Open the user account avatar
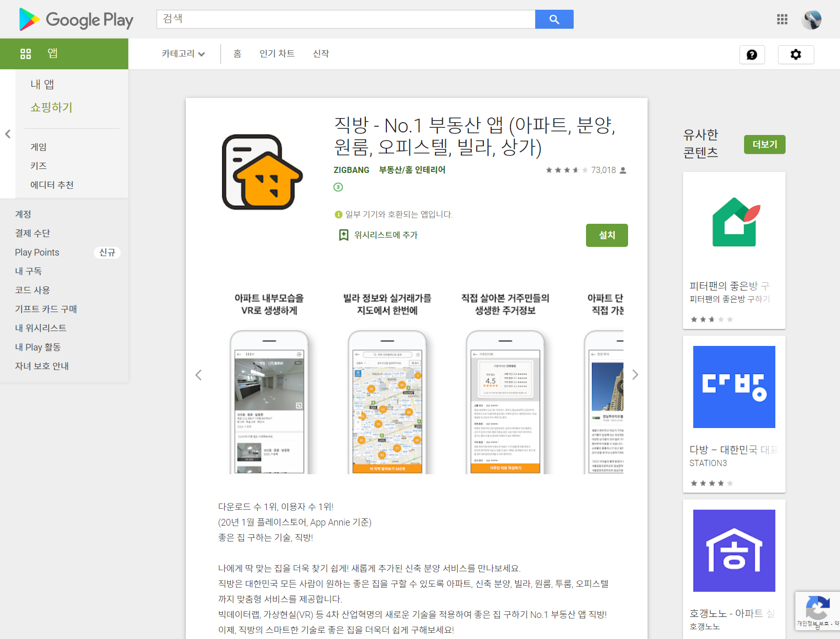Viewport: 840px width, 639px height. [x=811, y=20]
